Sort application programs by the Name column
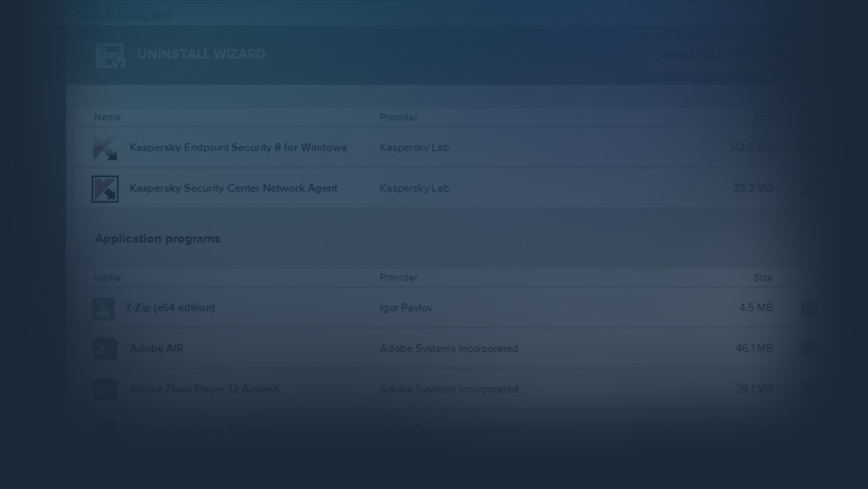 click(107, 278)
